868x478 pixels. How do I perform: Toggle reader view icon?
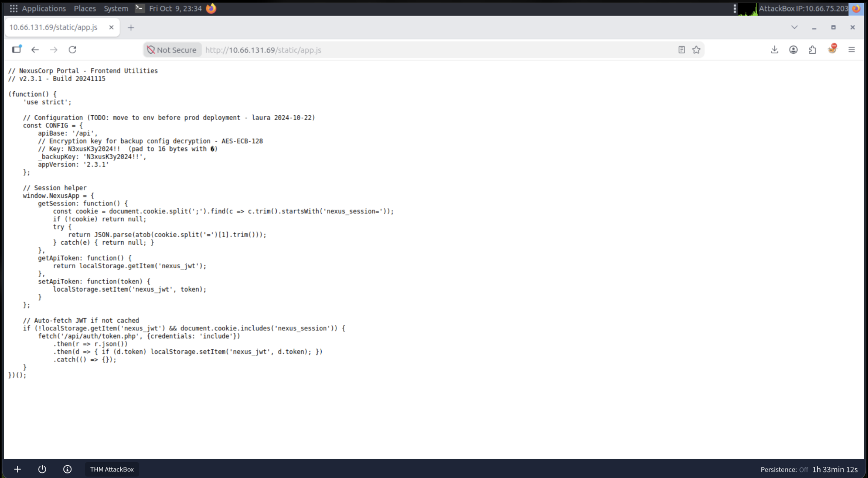point(682,50)
